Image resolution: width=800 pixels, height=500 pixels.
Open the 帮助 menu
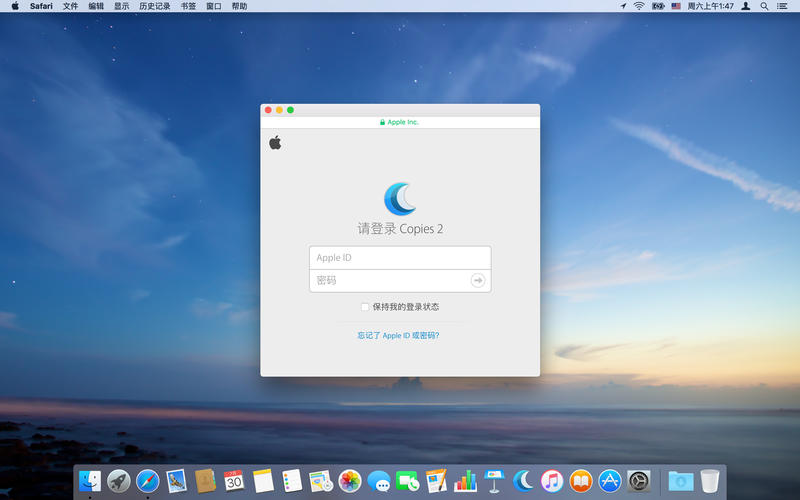(x=239, y=6)
